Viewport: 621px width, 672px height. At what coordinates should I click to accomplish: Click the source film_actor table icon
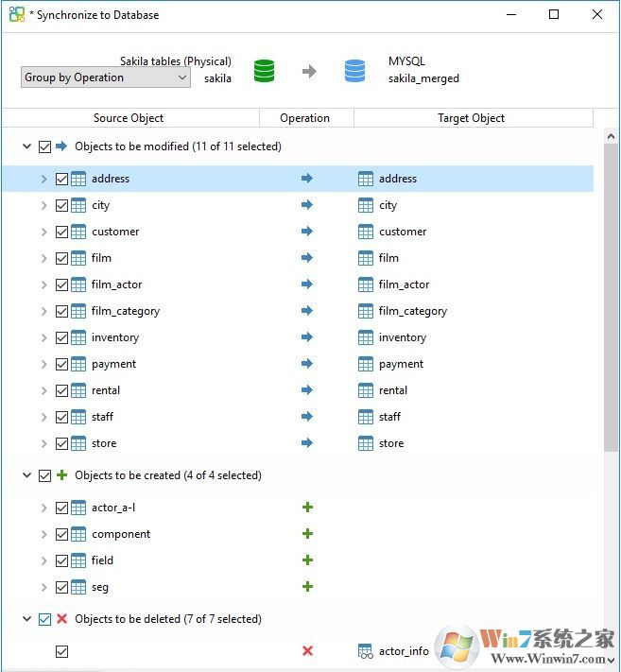tap(78, 284)
